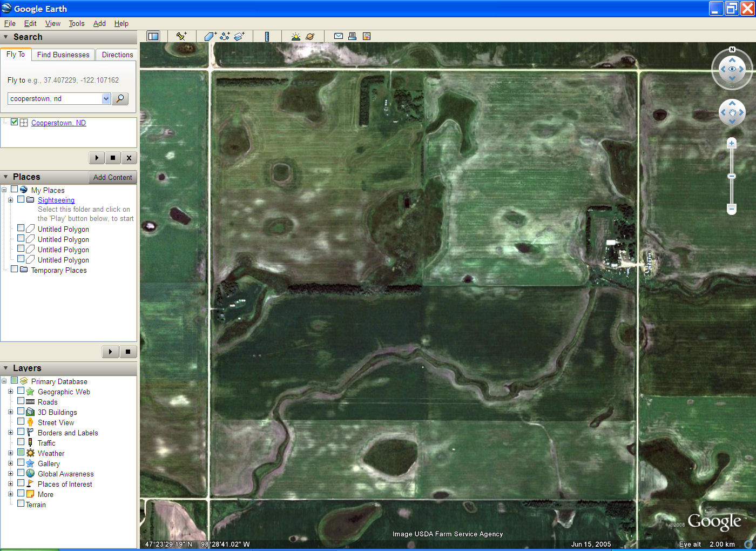
Task: Click the search magnifying glass button
Action: click(120, 98)
